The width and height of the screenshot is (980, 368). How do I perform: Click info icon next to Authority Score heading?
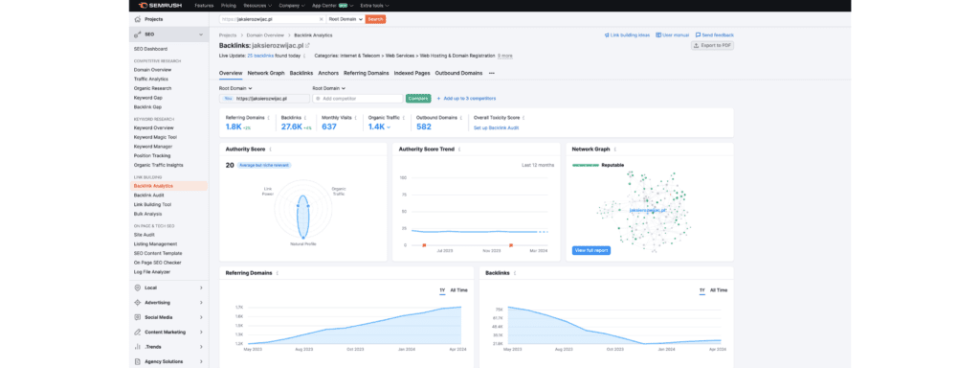point(271,149)
